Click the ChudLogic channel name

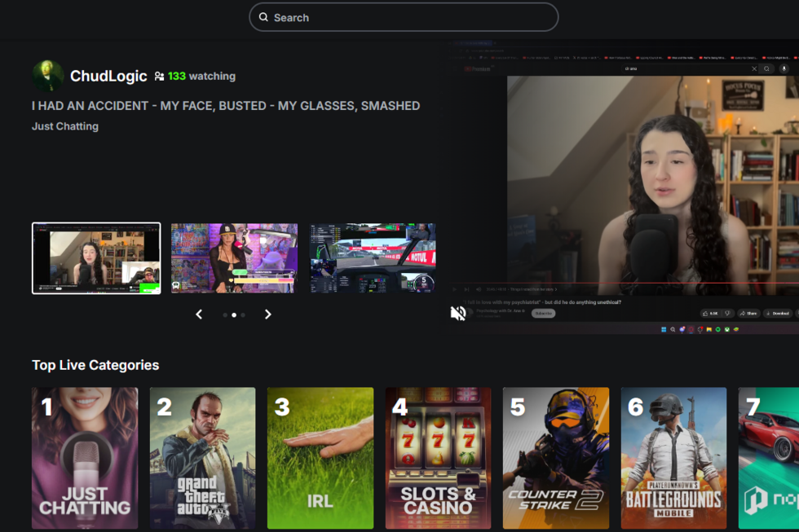pos(108,76)
